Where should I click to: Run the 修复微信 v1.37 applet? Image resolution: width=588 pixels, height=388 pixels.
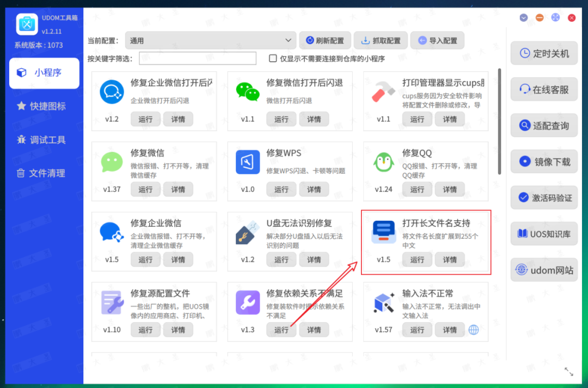(145, 190)
